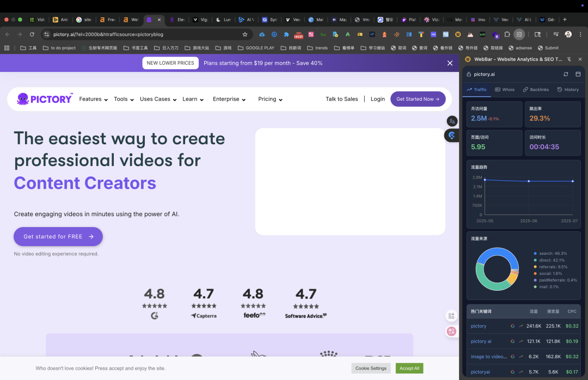Expand the Pricing dropdown
Screen dimensions: 588x380
point(270,99)
